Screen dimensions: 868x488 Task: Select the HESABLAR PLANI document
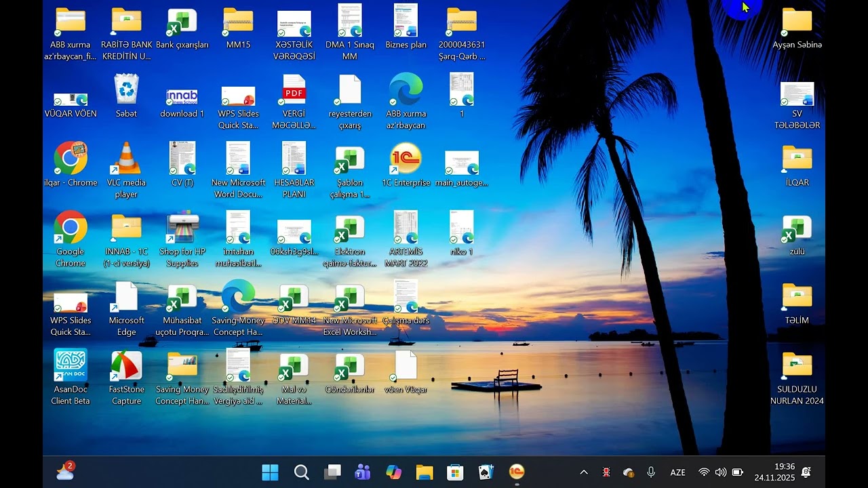294,169
